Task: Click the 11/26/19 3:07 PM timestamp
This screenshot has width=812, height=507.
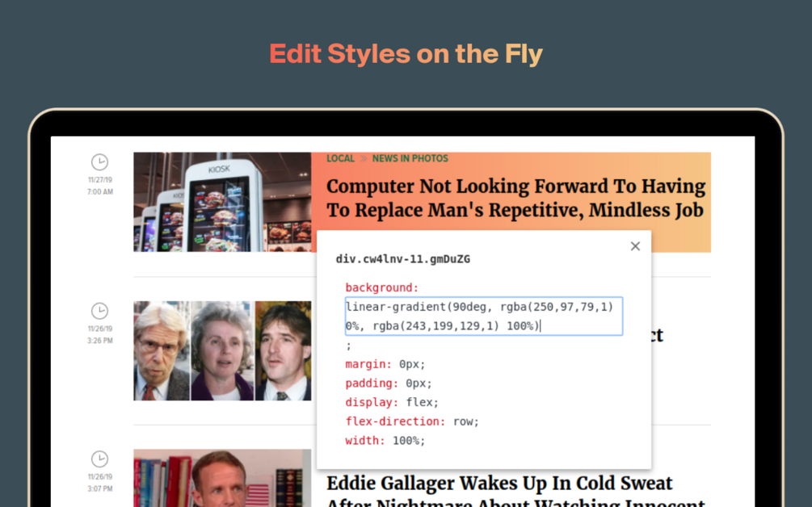Action: tap(100, 483)
